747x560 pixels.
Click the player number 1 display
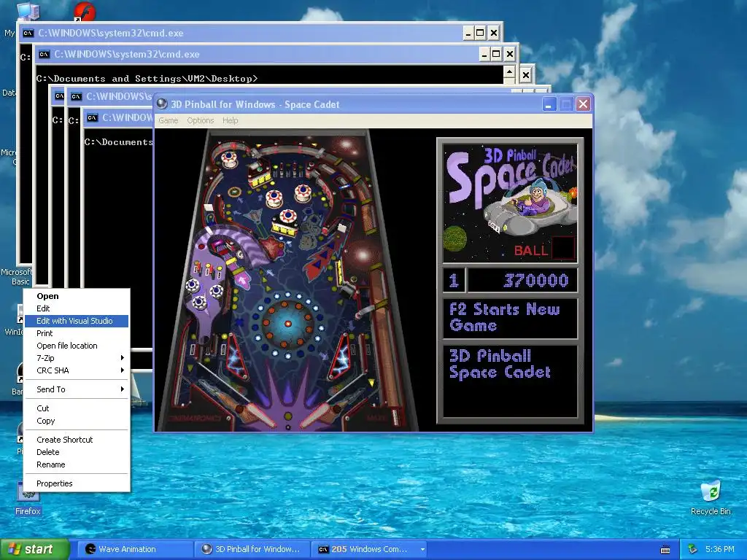click(x=454, y=281)
